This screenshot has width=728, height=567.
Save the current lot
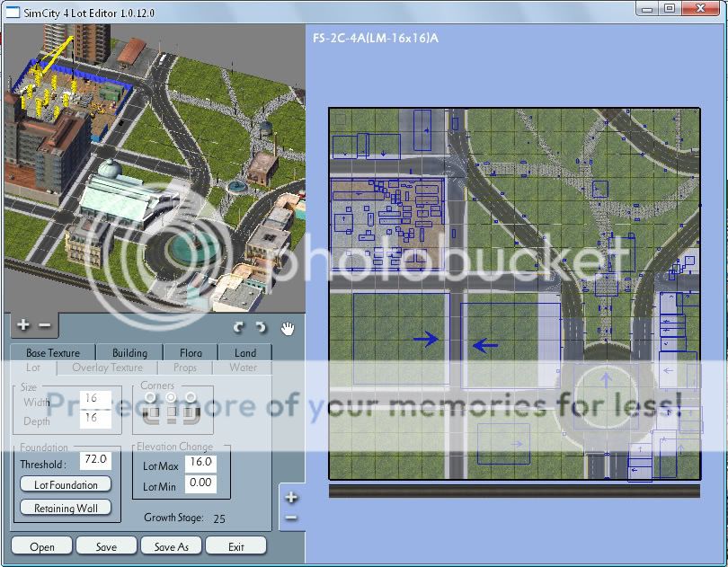click(x=106, y=546)
